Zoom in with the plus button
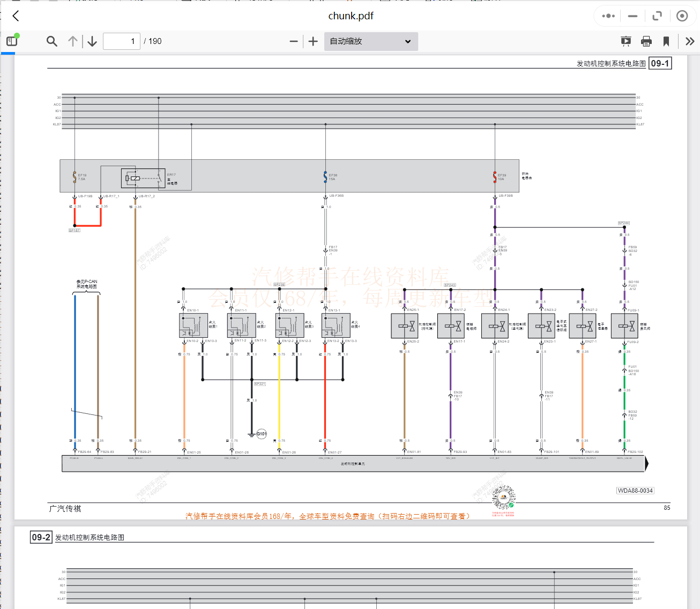 313,41
